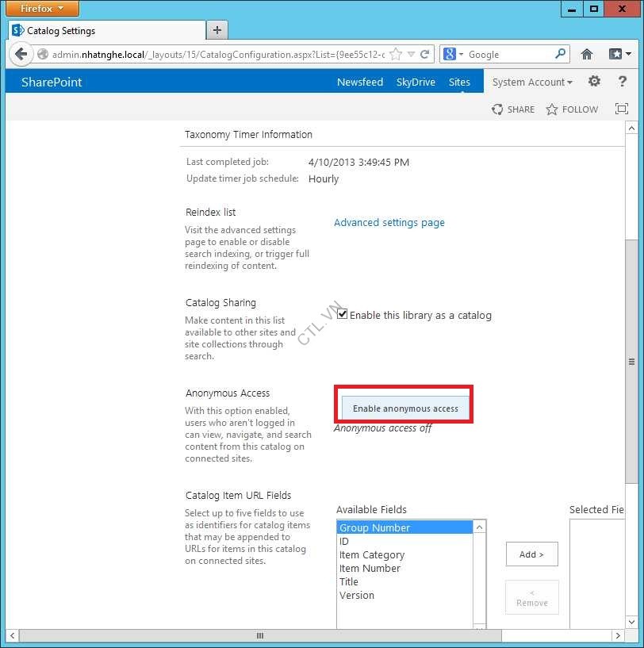This screenshot has height=648, width=644.
Task: Bookmark this page with star icon
Action: (x=396, y=55)
